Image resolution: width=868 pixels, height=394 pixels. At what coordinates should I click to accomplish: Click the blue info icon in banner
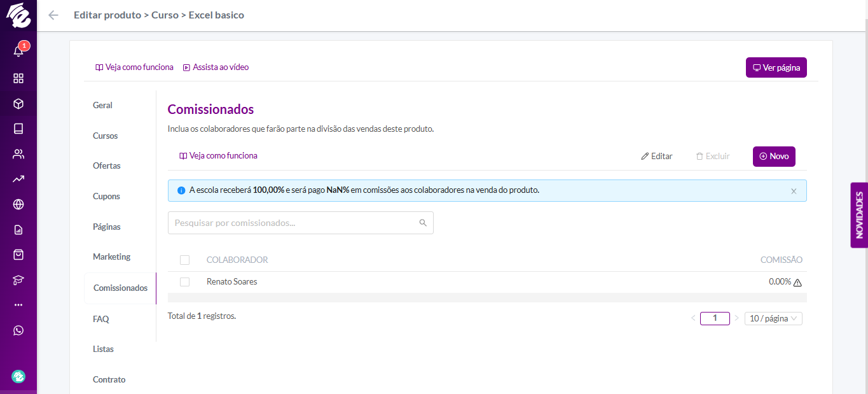181,190
